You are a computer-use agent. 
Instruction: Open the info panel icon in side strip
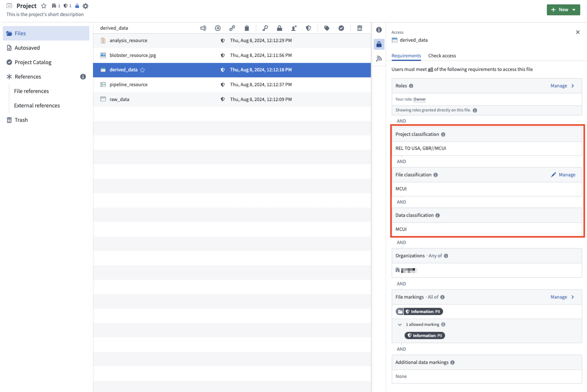379,30
